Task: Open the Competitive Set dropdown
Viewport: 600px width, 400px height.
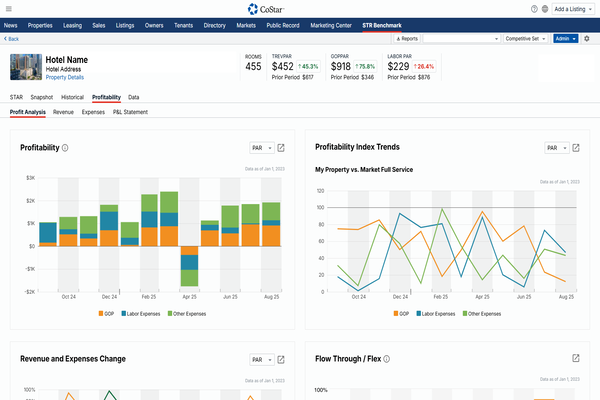Action: (x=525, y=39)
